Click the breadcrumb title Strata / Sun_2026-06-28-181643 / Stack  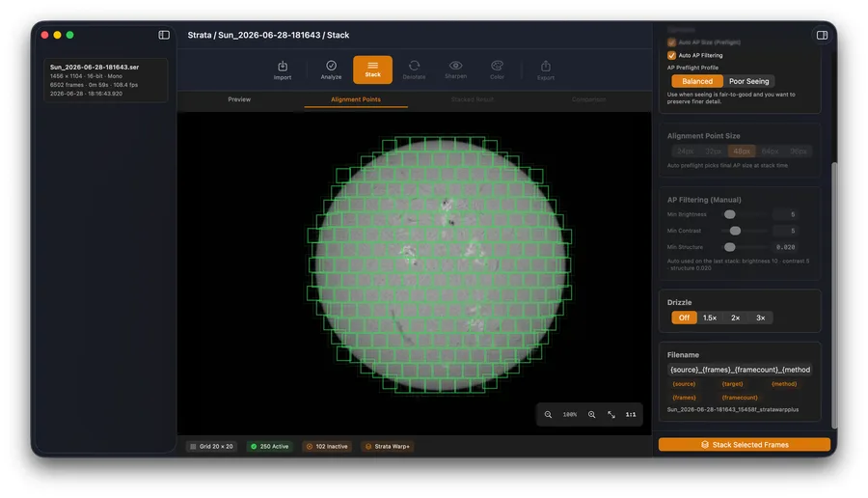pos(268,35)
